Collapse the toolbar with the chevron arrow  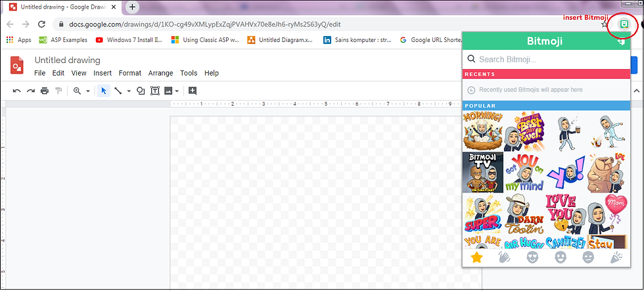tap(637, 91)
